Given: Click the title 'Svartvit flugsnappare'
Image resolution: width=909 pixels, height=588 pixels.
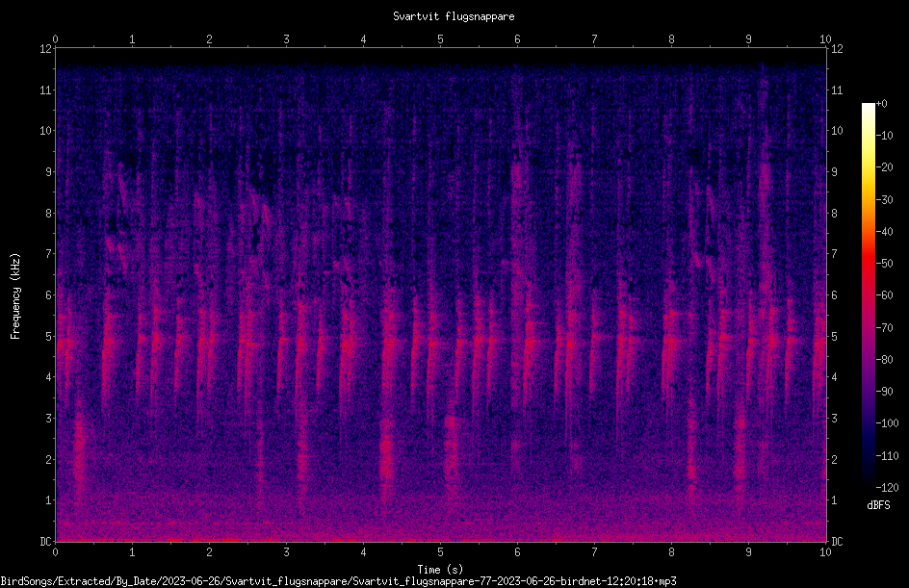Looking at the screenshot, I should (454, 16).
